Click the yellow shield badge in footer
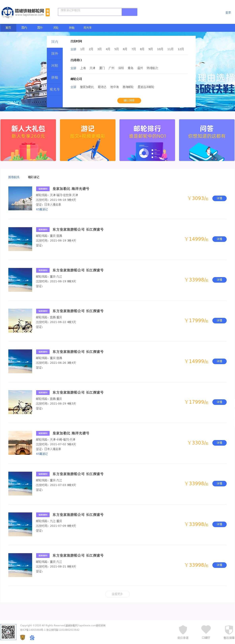This screenshot has height=644, width=235. click(x=23, y=637)
